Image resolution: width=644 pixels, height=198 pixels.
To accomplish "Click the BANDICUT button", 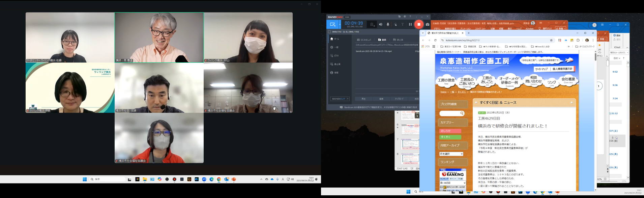I will tap(340, 99).
